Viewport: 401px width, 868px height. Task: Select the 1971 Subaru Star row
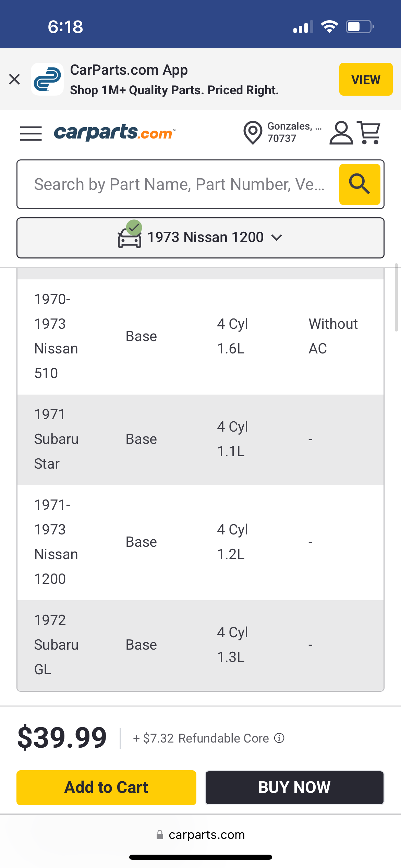click(200, 439)
